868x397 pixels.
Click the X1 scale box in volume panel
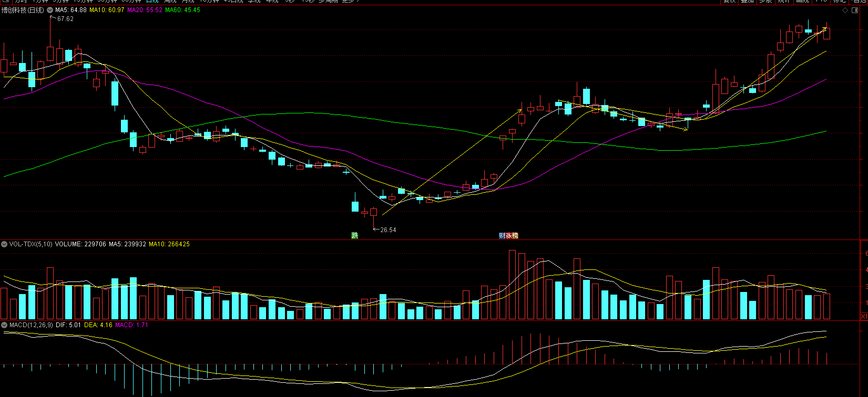pos(864,317)
